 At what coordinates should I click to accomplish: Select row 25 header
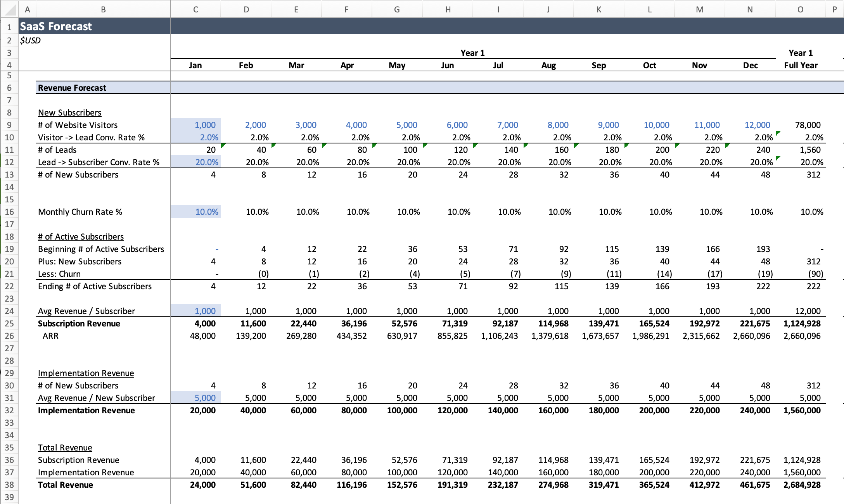click(9, 323)
